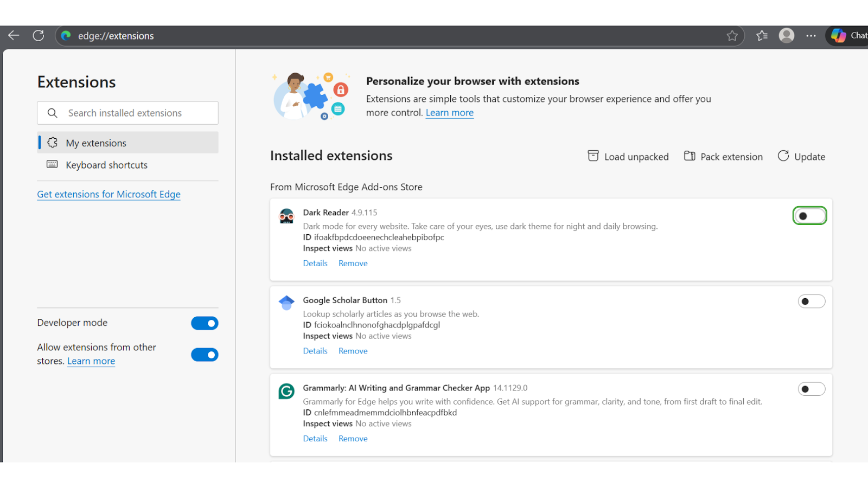
Task: Click the Load unpacked button label
Action: pyautogui.click(x=636, y=157)
